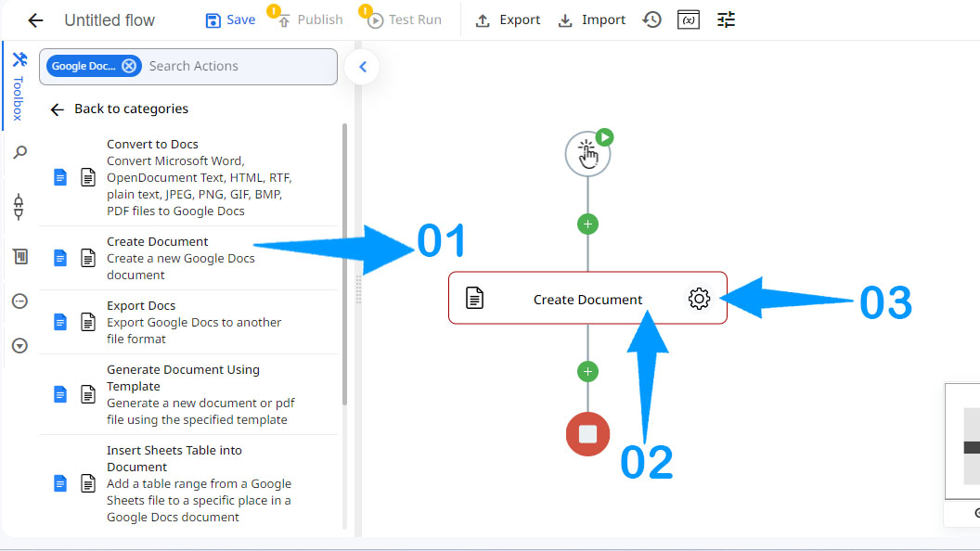
Task: Click the red stop end node
Action: click(x=587, y=434)
